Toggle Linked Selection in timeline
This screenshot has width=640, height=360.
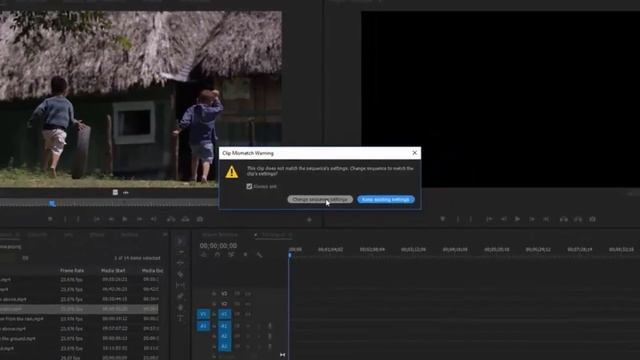tap(231, 255)
